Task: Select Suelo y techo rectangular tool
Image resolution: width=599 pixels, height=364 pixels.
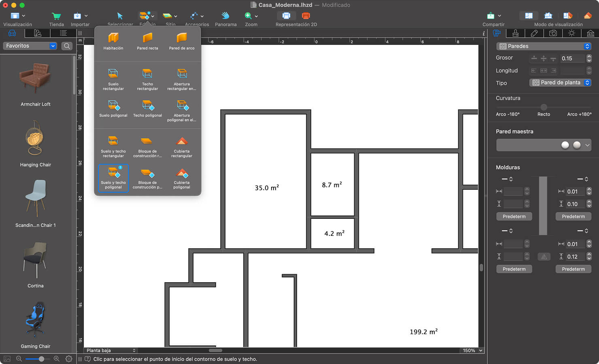Action: (x=113, y=146)
